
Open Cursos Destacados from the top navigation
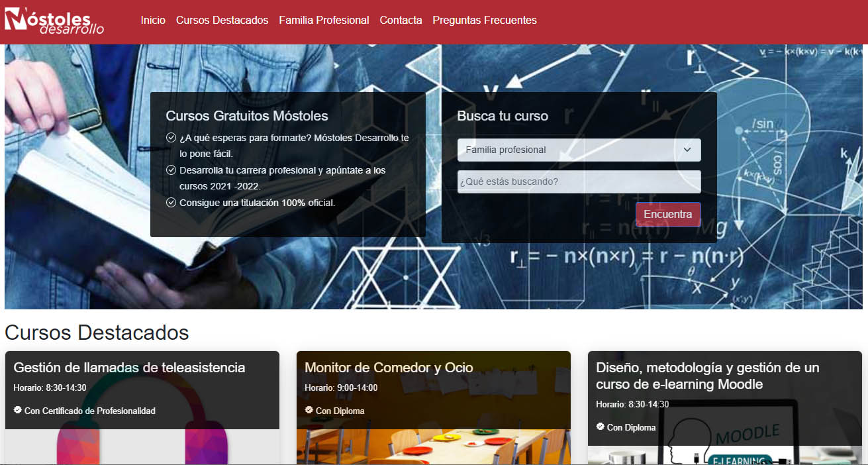point(222,21)
